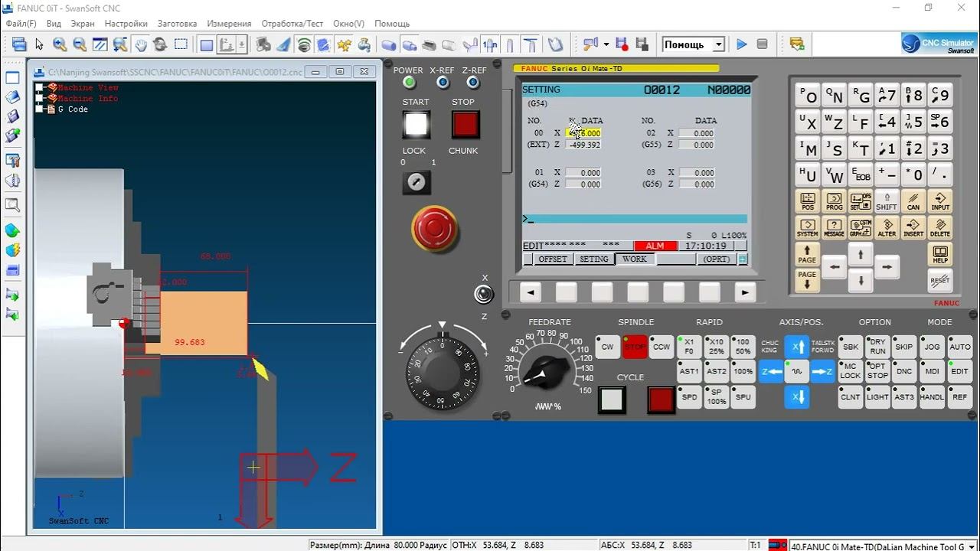Select the zoom out magnifier tool
980x551 pixels.
tap(80, 44)
